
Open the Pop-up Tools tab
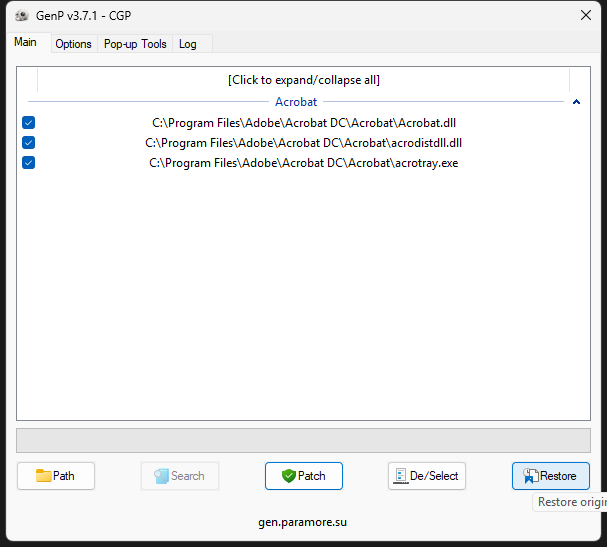tap(135, 44)
